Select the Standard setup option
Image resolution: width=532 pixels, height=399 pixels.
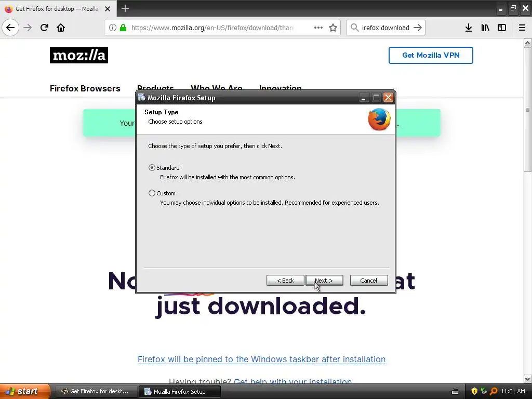click(152, 168)
